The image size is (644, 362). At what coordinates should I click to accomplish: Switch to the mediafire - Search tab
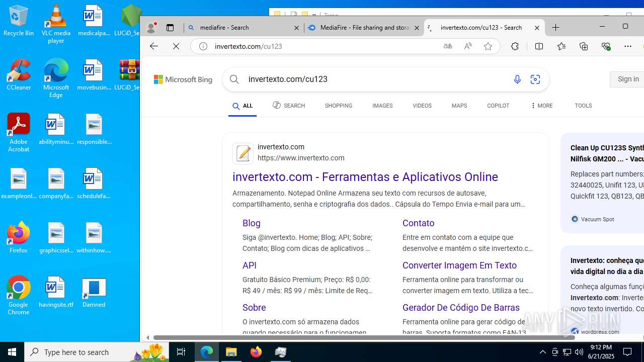244,28
